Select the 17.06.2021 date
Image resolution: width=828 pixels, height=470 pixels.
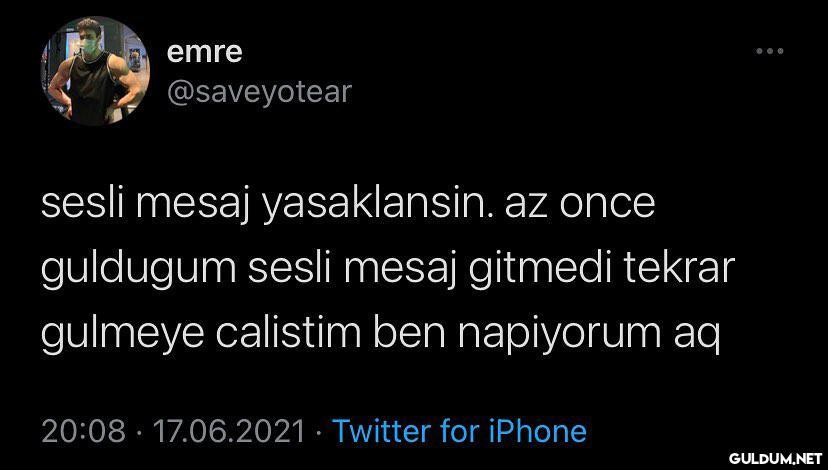click(229, 430)
